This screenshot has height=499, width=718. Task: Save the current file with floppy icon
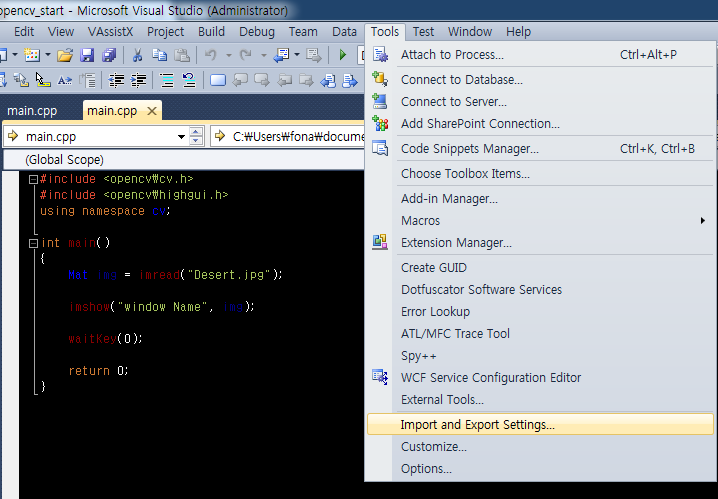(87, 55)
